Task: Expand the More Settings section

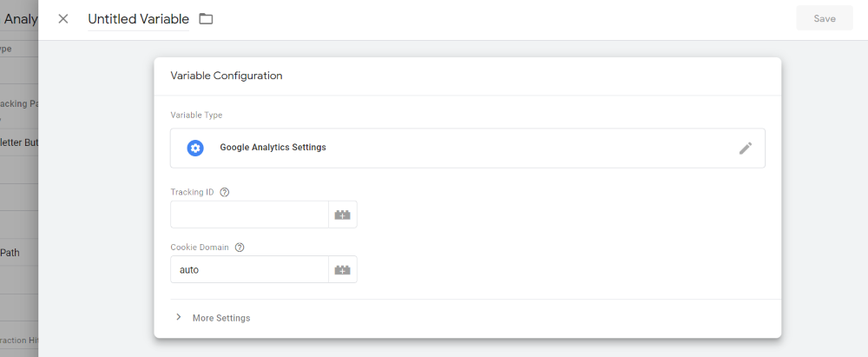Action: (x=214, y=318)
